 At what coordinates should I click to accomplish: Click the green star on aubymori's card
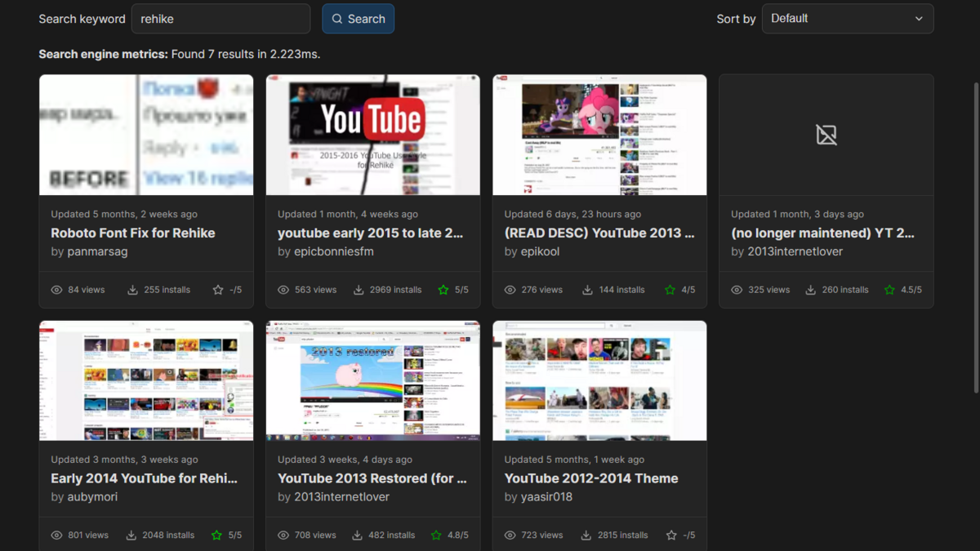pyautogui.click(x=216, y=535)
